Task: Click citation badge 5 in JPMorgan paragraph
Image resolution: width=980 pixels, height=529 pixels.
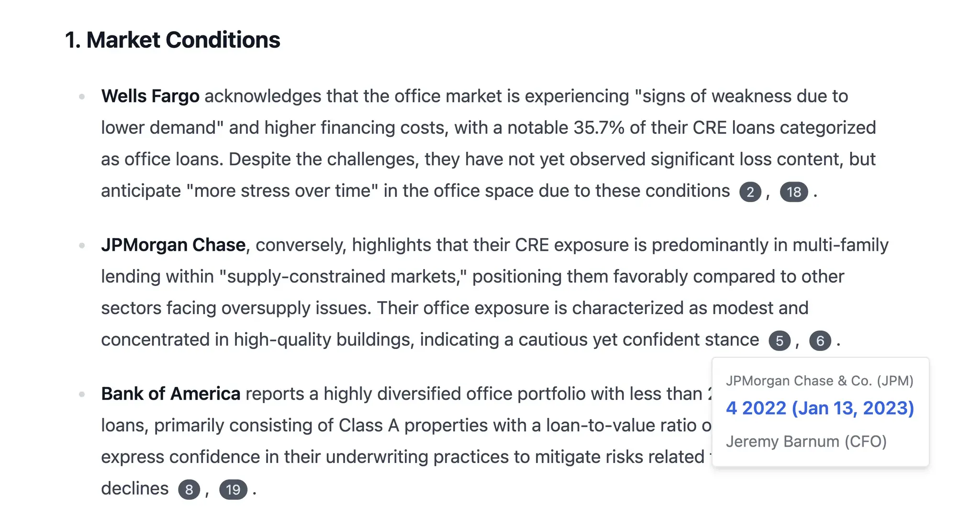Action: click(780, 341)
